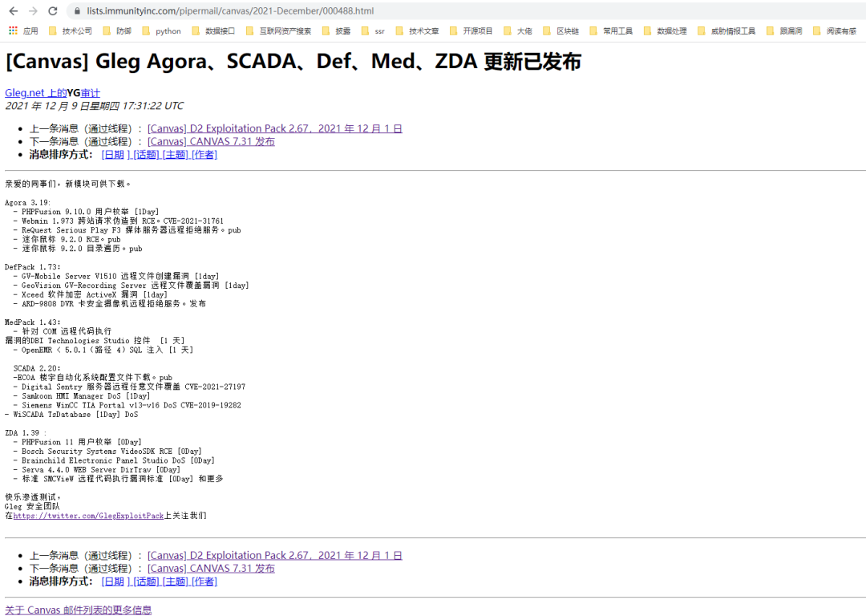Click the 'GV-Mobile Server V1510' line
The image size is (866, 616).
(116, 276)
